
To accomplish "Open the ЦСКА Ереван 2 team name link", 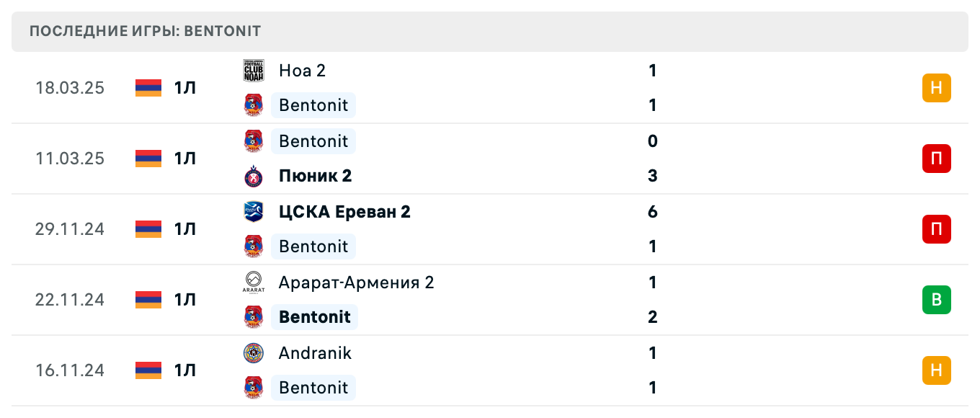I will click(x=344, y=212).
